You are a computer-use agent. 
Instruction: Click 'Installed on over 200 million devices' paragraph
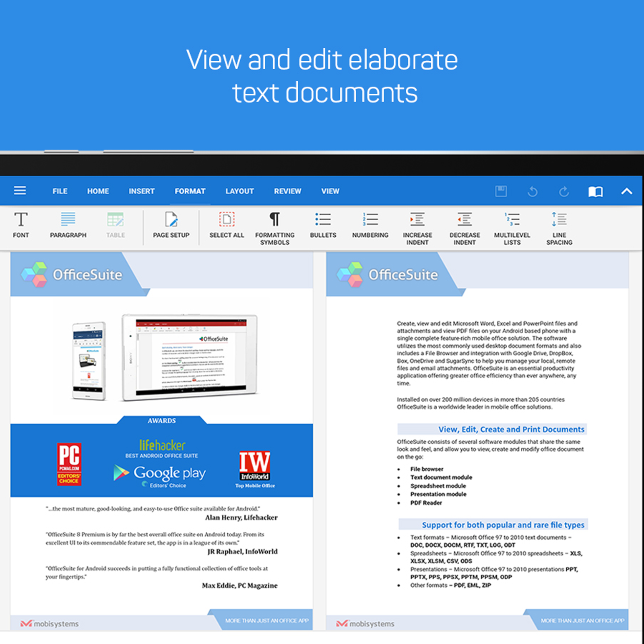(x=481, y=403)
